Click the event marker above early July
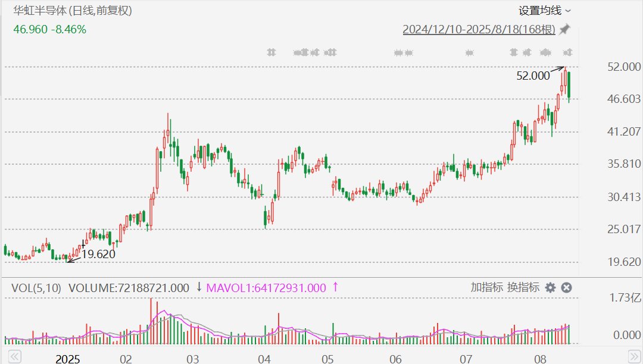The width and height of the screenshot is (643, 364). click(470, 52)
